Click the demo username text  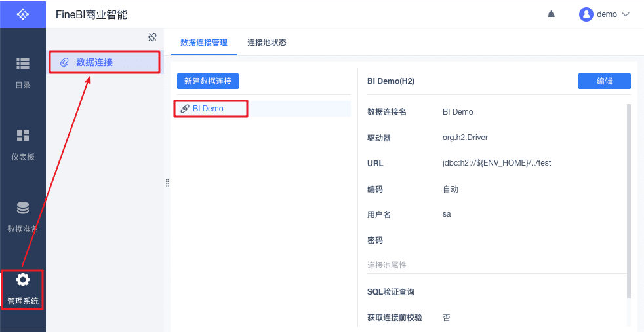[607, 14]
